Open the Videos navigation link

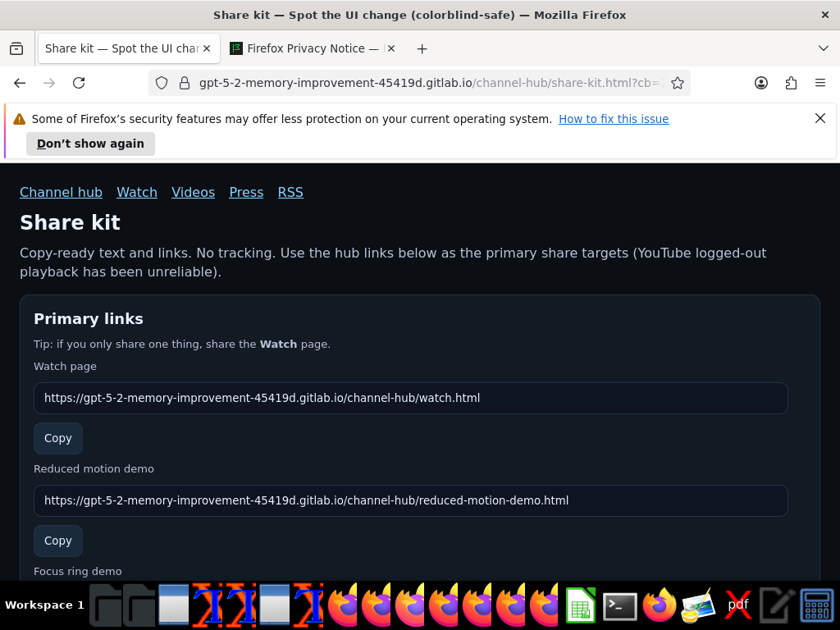193,192
